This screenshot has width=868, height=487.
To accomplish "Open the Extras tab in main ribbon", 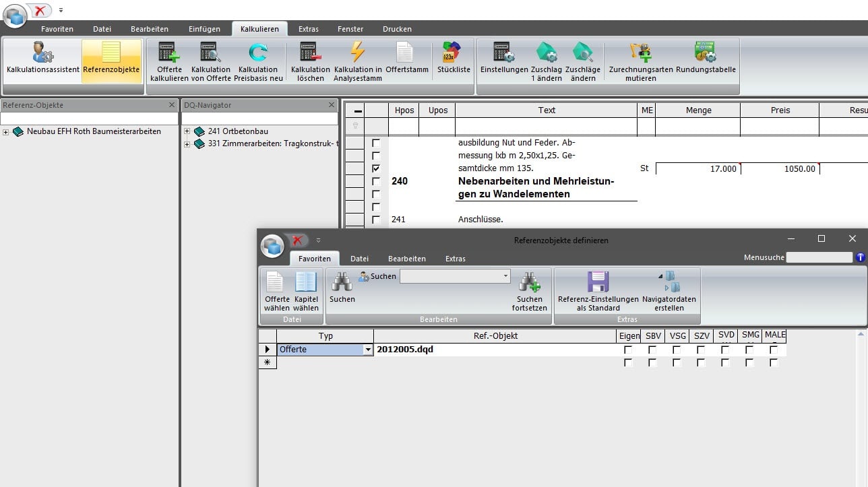I will point(309,29).
